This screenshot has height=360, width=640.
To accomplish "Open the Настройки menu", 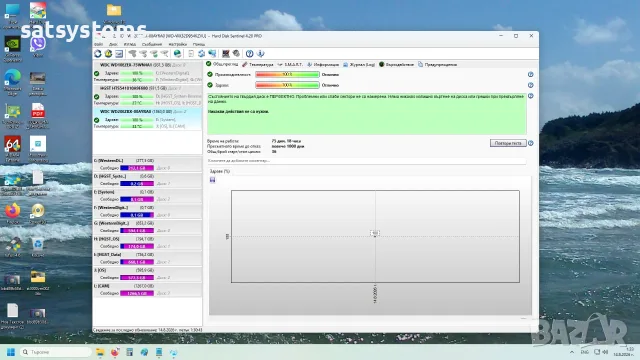I will pos(178,44).
